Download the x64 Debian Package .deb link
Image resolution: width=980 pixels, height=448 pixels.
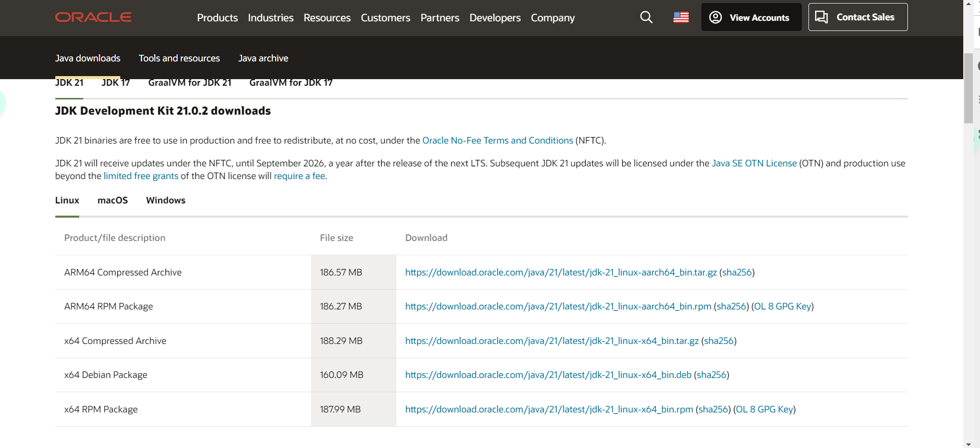[548, 375]
